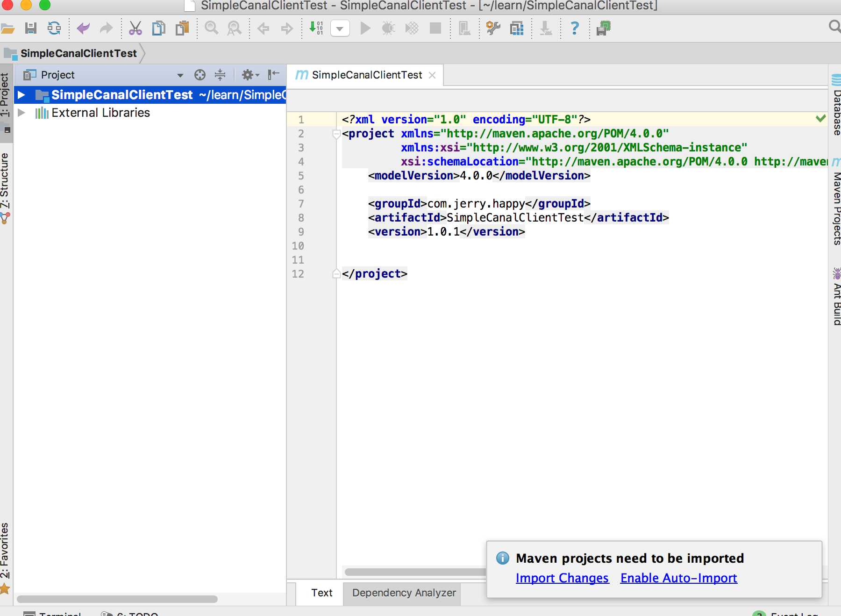Click the Save All toolbar icon

[31, 29]
